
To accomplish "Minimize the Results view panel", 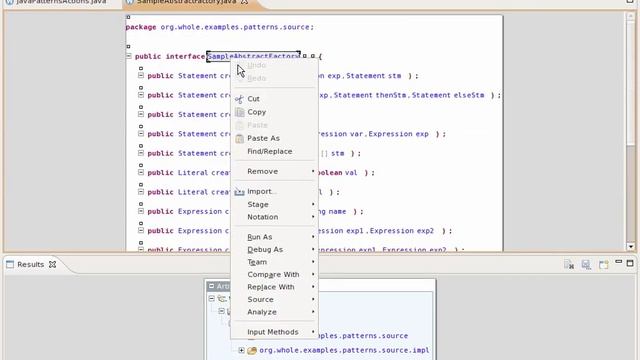I will pos(619,262).
